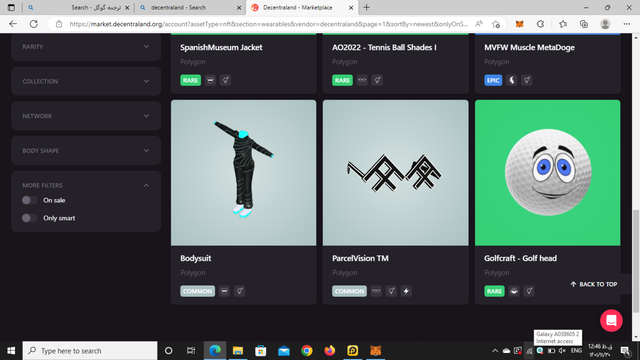This screenshot has width=640, height=360.
Task: Open the Golfcraft golf head thumbnail
Action: 548,173
